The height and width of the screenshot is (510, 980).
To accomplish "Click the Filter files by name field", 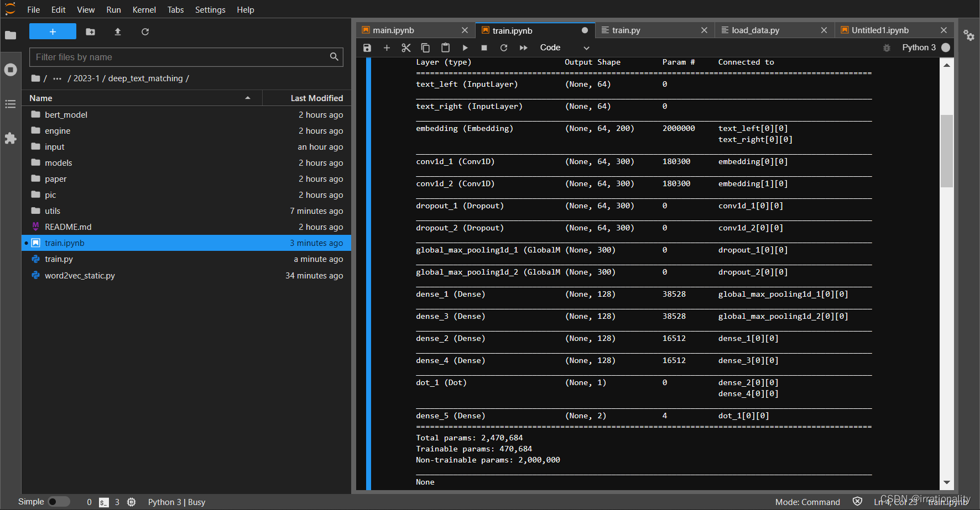I will tap(186, 57).
